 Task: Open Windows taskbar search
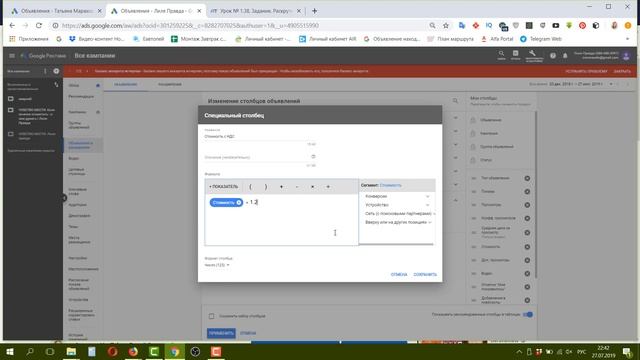(30, 351)
